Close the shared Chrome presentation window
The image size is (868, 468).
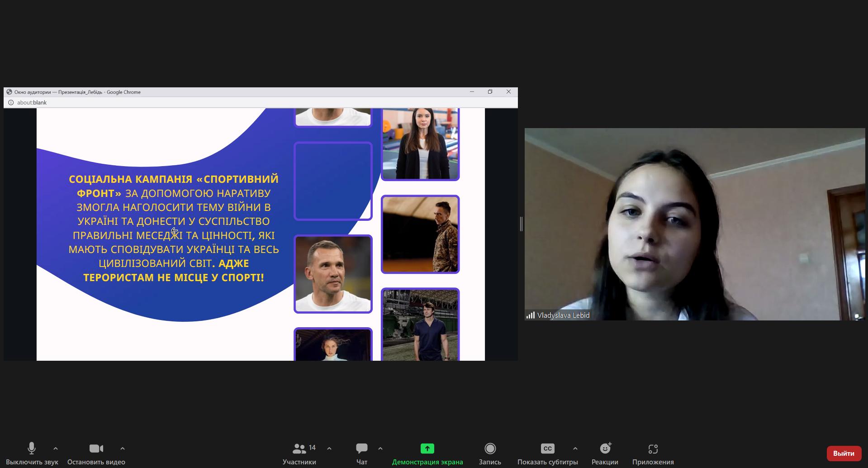click(x=508, y=91)
